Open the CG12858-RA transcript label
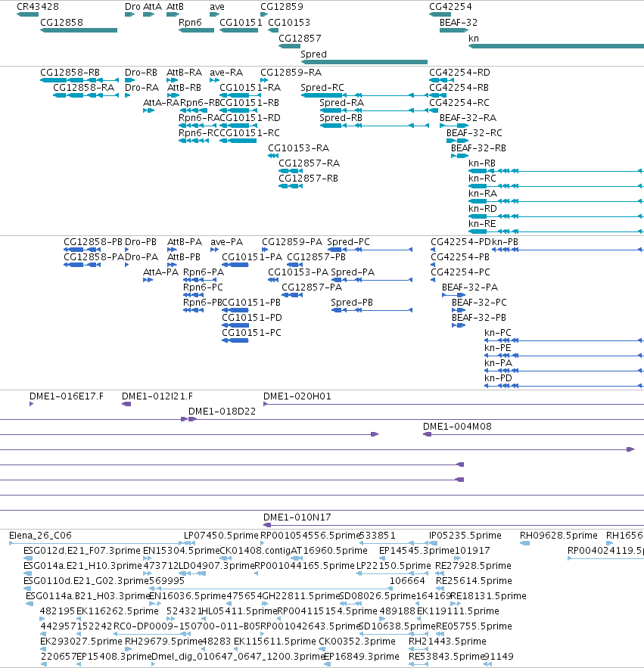Screen dimensions: 644x668 click(83, 88)
